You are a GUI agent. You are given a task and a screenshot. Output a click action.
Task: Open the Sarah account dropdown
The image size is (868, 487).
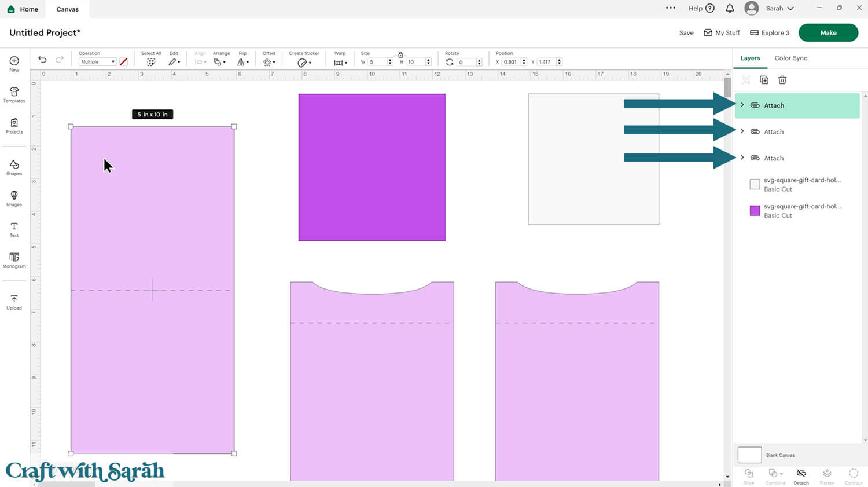click(779, 8)
